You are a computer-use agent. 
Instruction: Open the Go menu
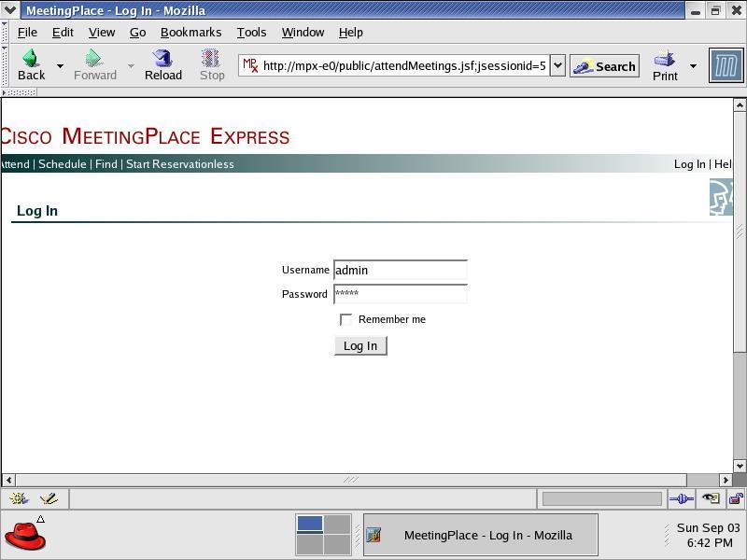137,33
